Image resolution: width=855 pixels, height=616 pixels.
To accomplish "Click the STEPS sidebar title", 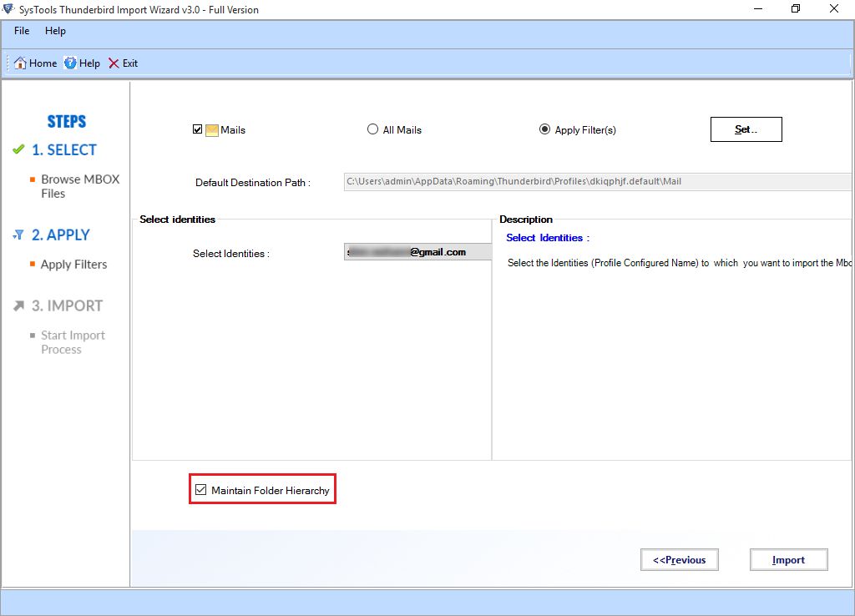I will (x=67, y=122).
